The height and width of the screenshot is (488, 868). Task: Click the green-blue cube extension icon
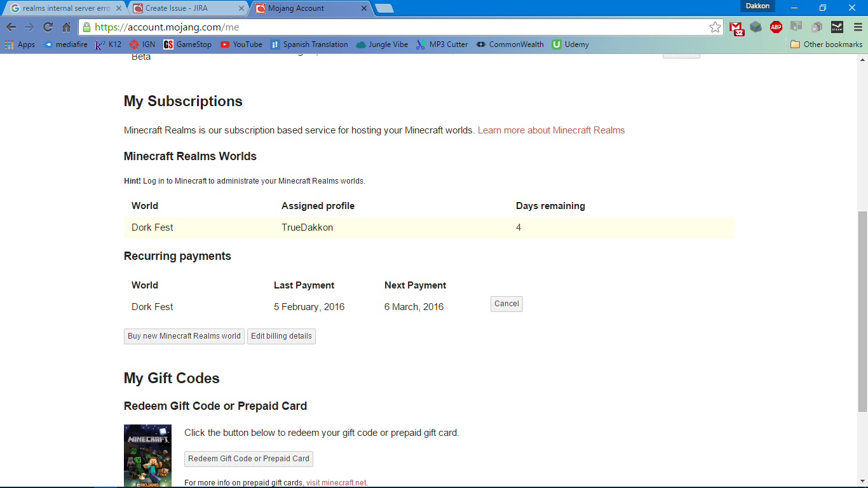756,27
